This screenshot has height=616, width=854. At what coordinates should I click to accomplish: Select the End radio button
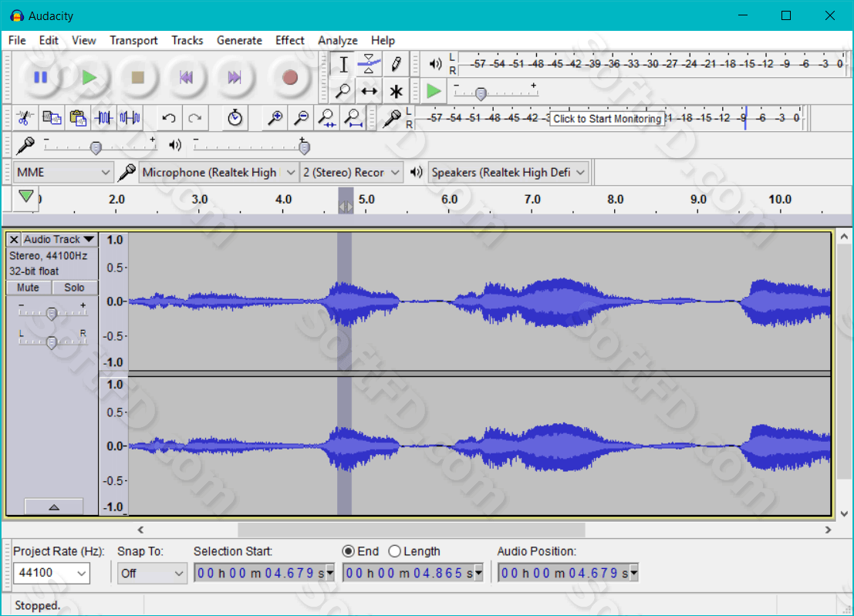pyautogui.click(x=348, y=551)
